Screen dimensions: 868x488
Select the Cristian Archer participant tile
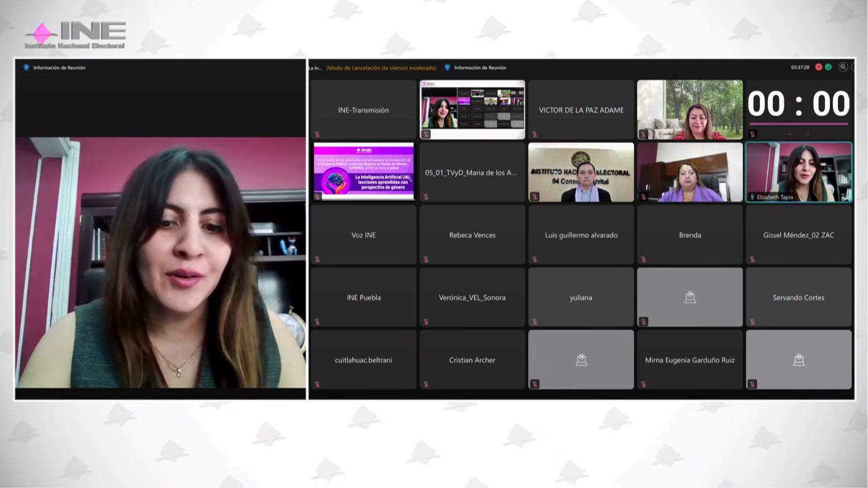click(472, 359)
